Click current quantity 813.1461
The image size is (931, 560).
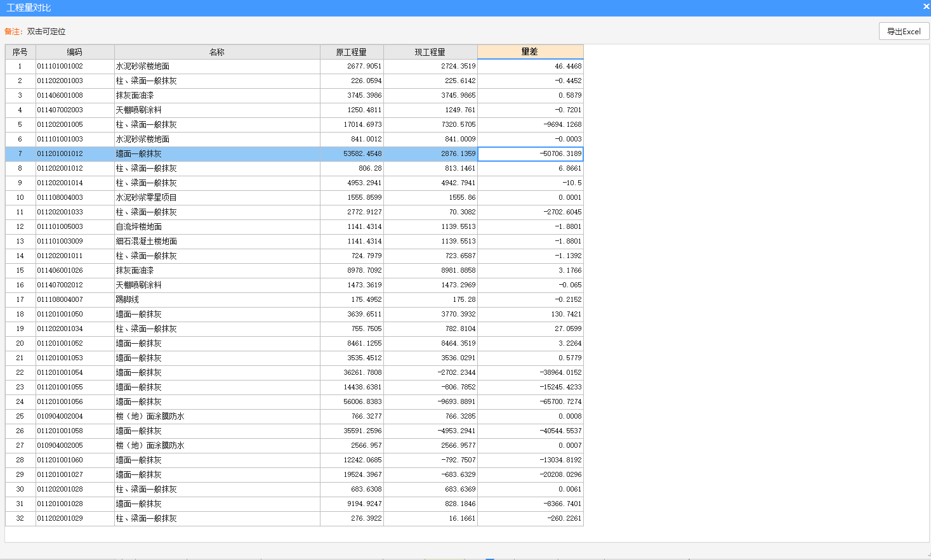tap(430, 168)
